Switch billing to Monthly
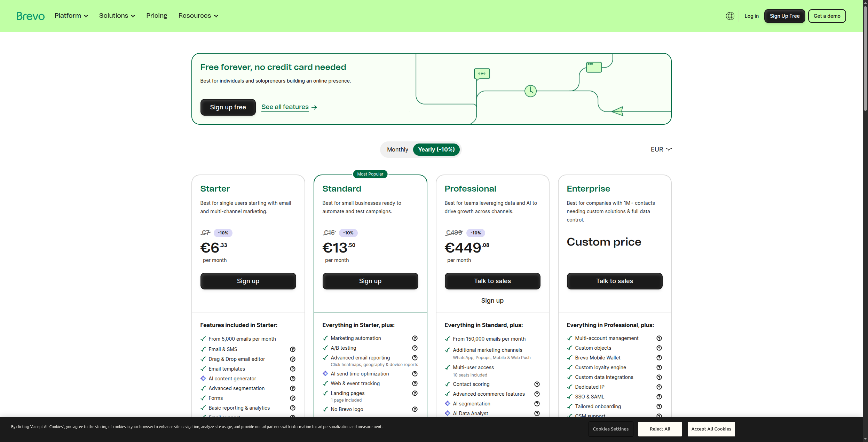This screenshot has width=868, height=442. pyautogui.click(x=397, y=149)
